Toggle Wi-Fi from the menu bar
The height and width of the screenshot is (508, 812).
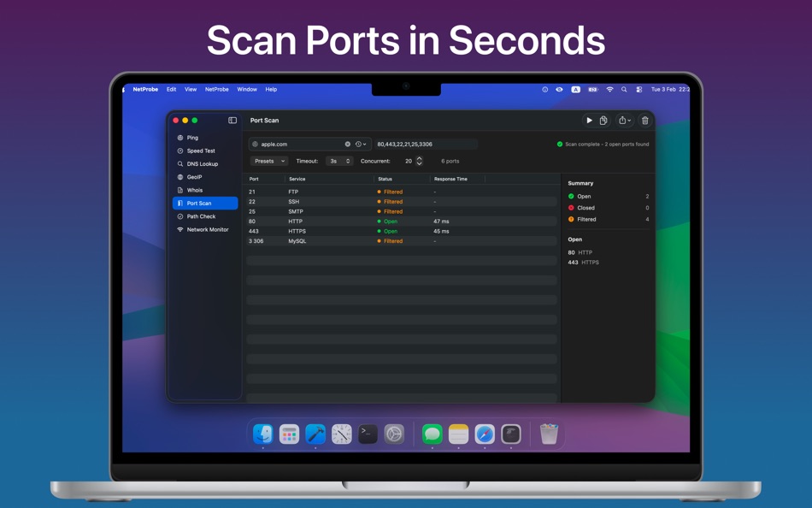coord(609,89)
